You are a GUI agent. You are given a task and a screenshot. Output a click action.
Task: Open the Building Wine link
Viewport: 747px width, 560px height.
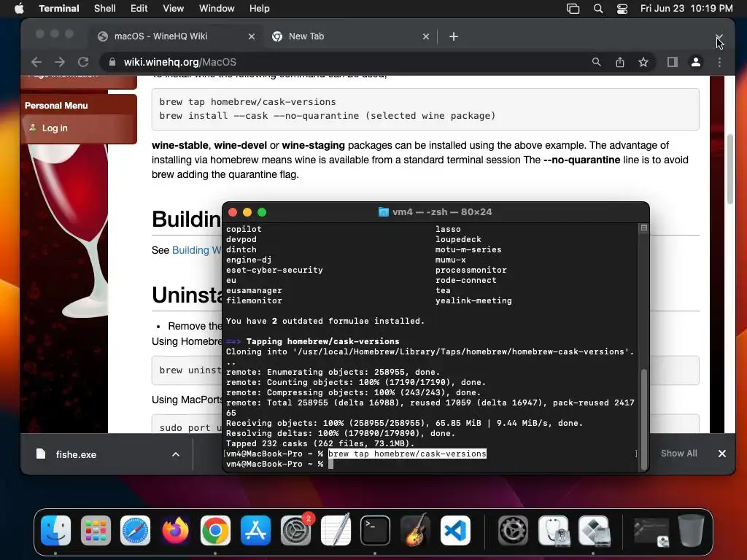point(197,250)
